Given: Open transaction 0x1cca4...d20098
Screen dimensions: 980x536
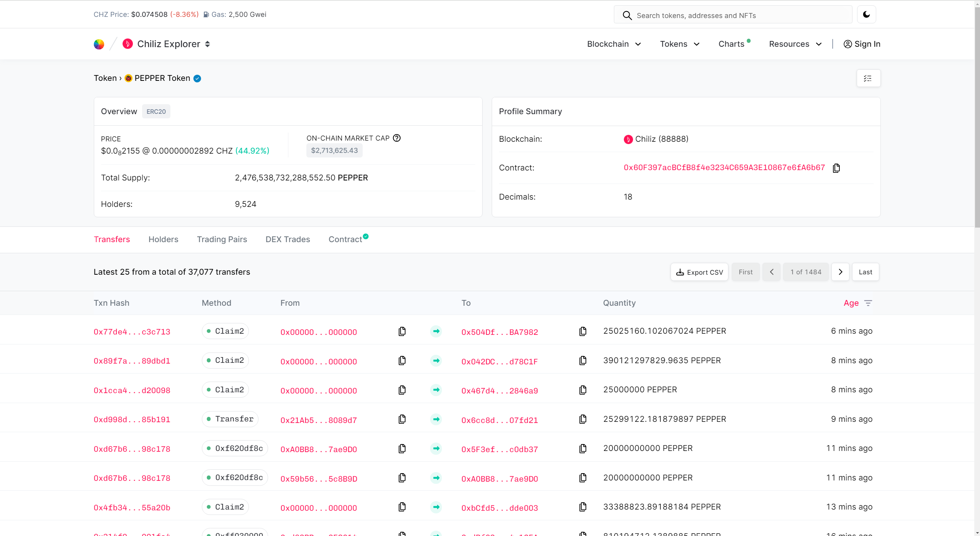Looking at the screenshot, I should click(x=132, y=390).
